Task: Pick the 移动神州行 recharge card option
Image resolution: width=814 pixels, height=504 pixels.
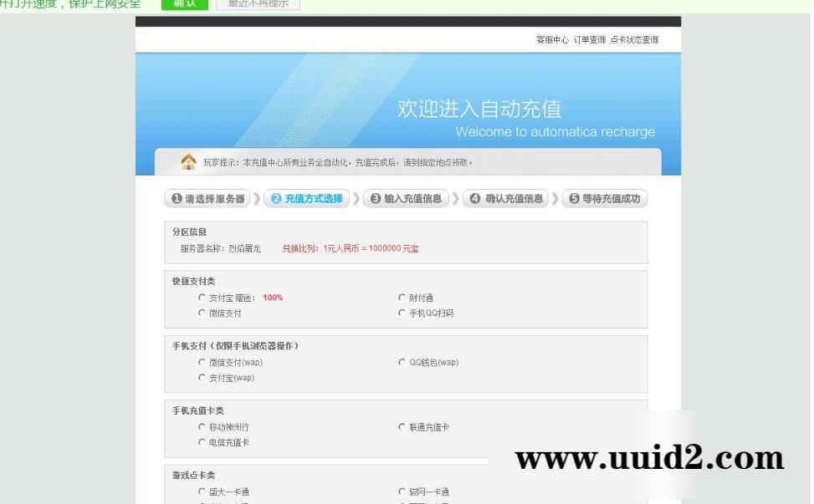Action: pyautogui.click(x=202, y=426)
